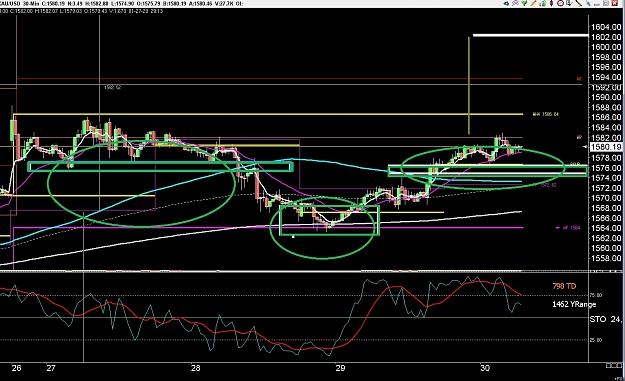This screenshot has width=625, height=381.
Task: Click price axis label 1564.00
Action: point(605,228)
